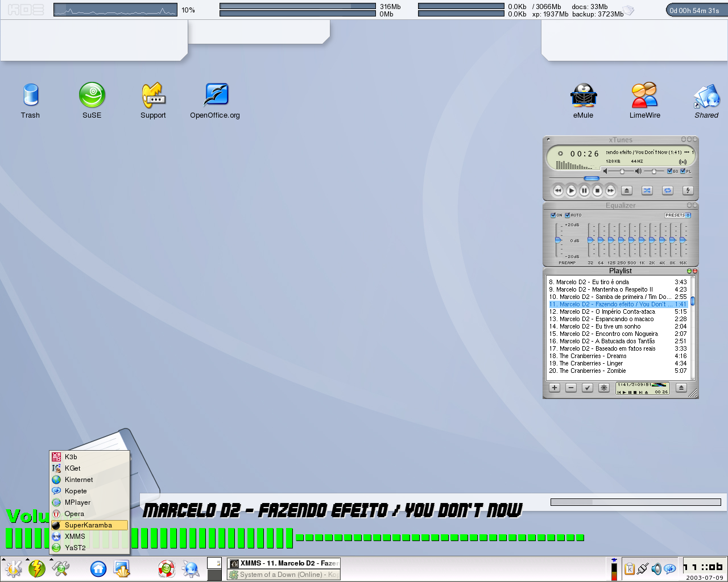Click the 'System of a Down (Online)' taskbar entry

[x=284, y=575]
